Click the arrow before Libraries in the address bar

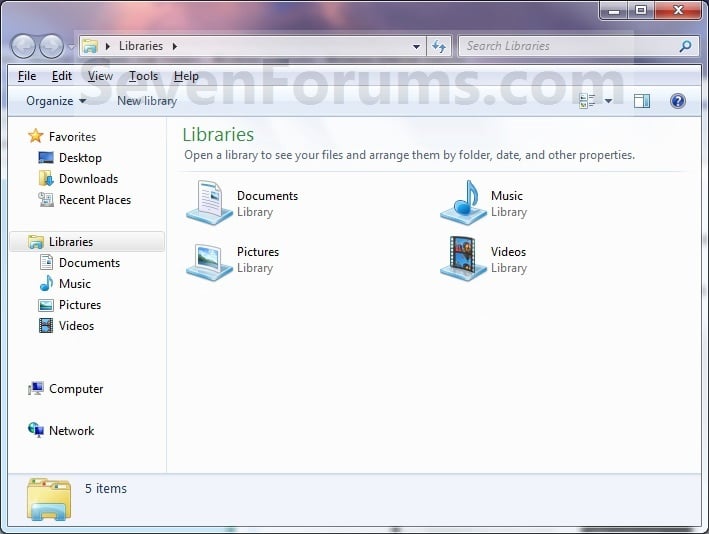108,46
